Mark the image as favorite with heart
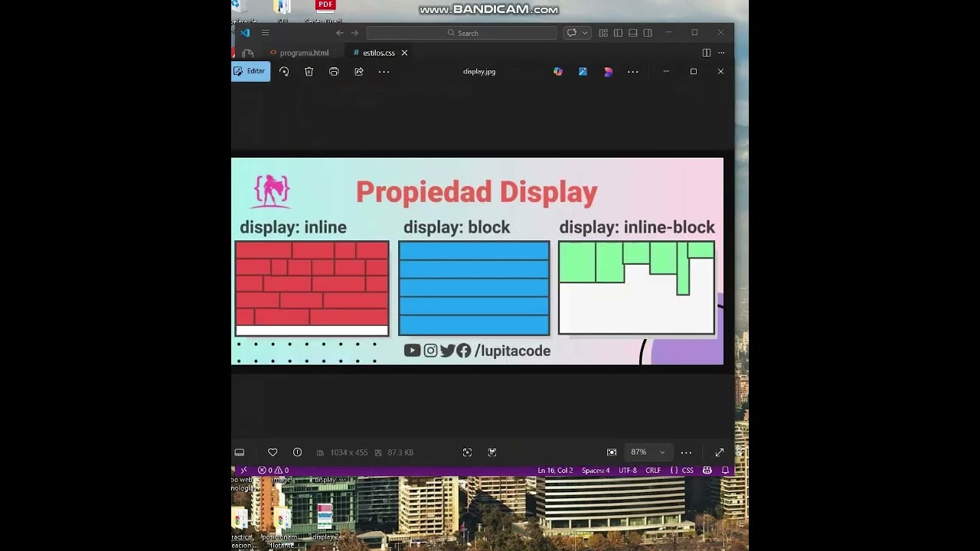Viewport: 980px width, 551px height. (273, 452)
